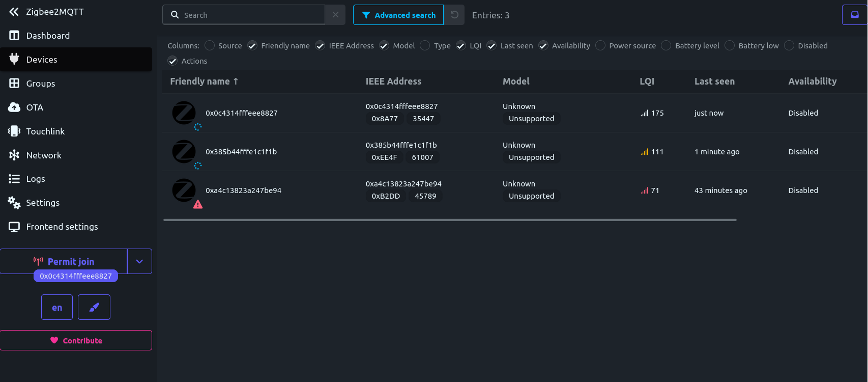This screenshot has width=868, height=382.
Task: Enable the Source column checkbox
Action: point(210,46)
